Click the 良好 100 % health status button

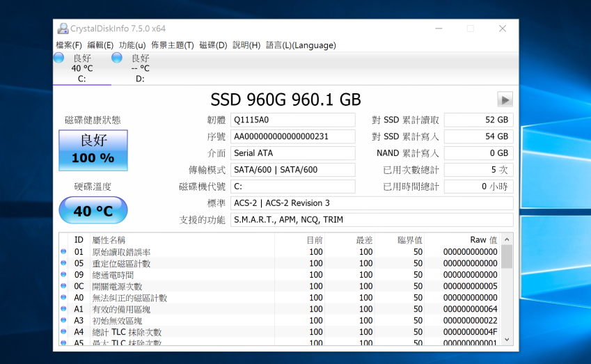pyautogui.click(x=93, y=150)
